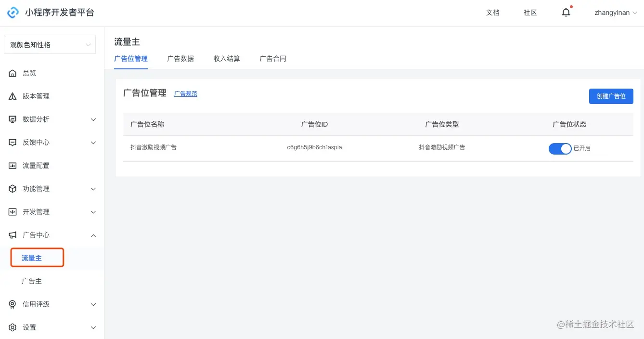
Task: Click the 流量配置 bar chart icon
Action: (x=13, y=166)
